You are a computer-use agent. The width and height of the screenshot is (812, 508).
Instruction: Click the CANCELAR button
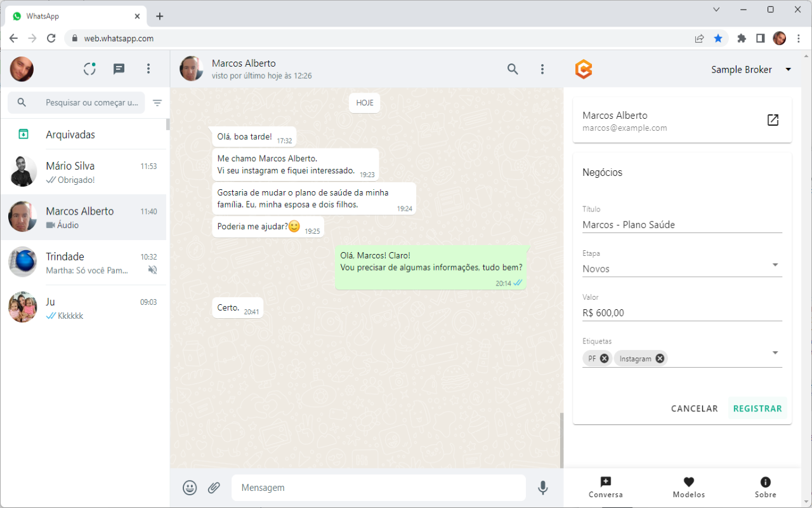[x=695, y=409]
